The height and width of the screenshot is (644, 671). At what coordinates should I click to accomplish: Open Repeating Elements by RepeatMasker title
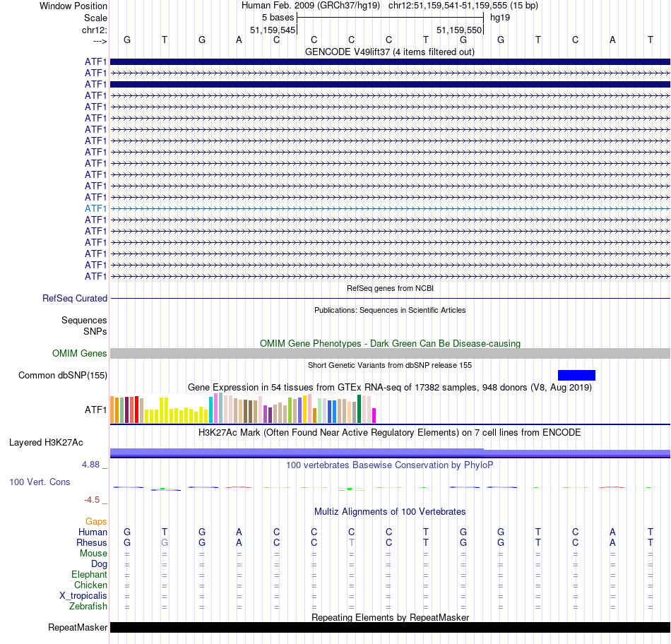pos(390,617)
